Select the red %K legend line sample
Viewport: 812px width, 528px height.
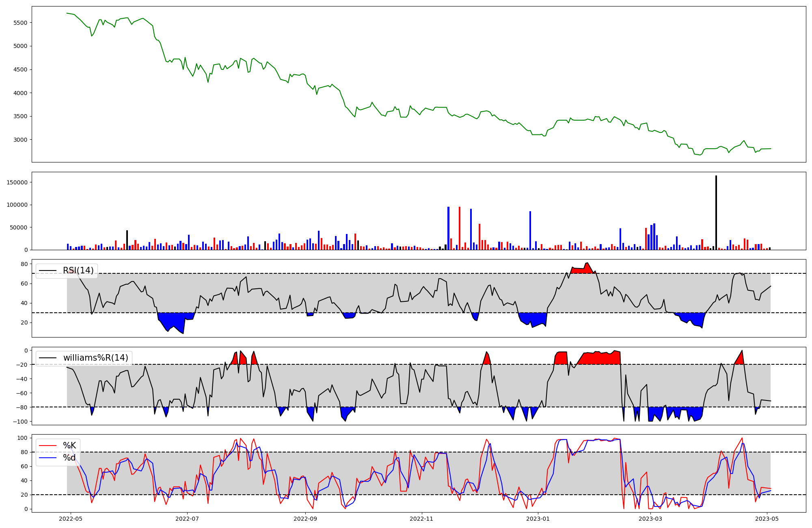[x=48, y=446]
